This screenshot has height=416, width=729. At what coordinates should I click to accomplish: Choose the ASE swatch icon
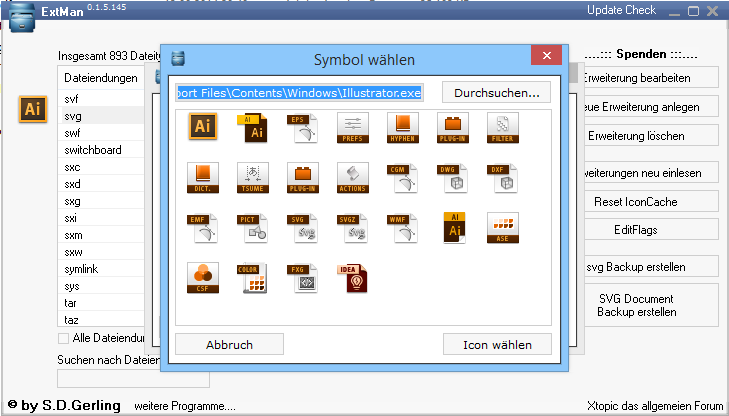pos(503,229)
